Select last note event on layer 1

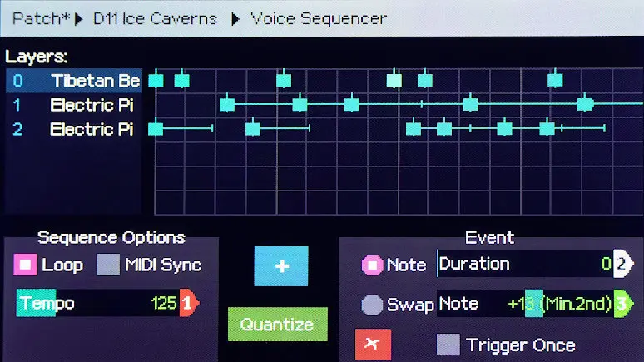(585, 104)
